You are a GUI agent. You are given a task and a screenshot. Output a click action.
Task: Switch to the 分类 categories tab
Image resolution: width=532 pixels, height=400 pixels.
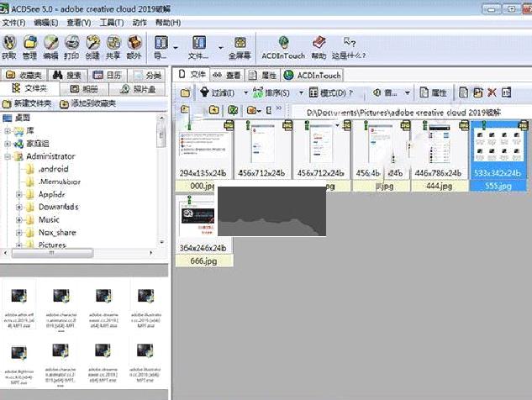(x=147, y=75)
